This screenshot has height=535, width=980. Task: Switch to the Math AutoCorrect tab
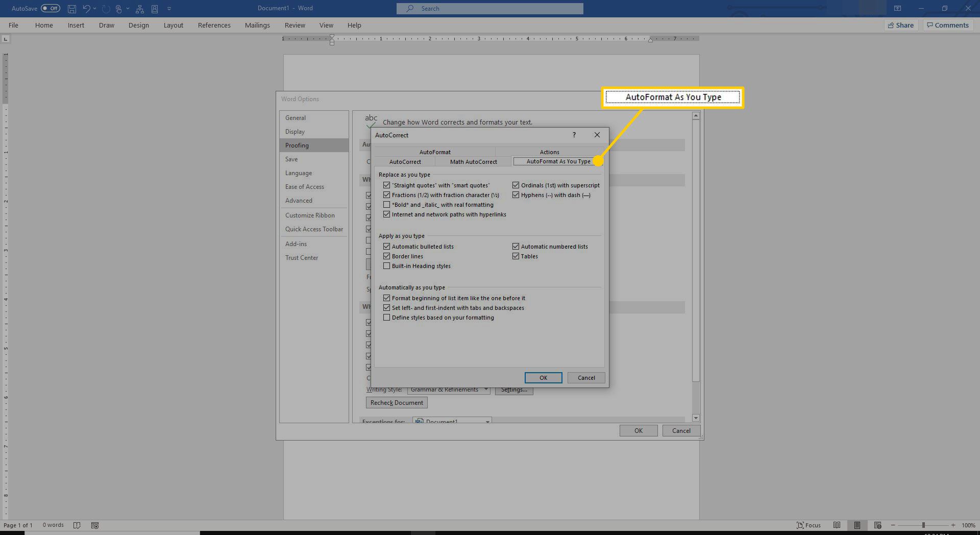(x=473, y=162)
